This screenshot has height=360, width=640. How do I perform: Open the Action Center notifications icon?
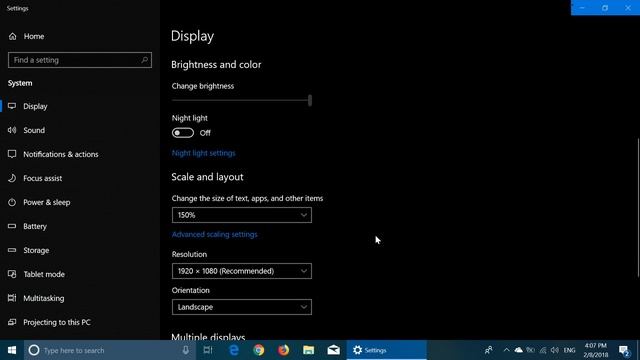[624, 350]
